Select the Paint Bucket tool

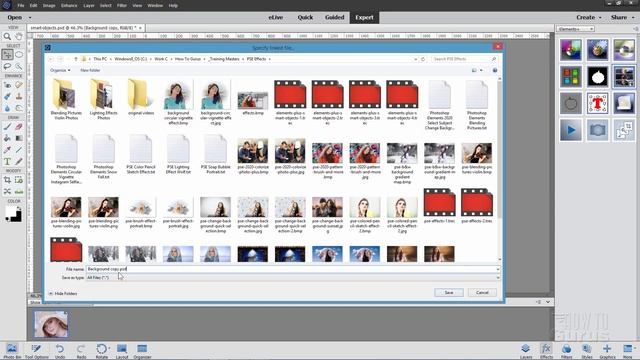(x=7, y=138)
